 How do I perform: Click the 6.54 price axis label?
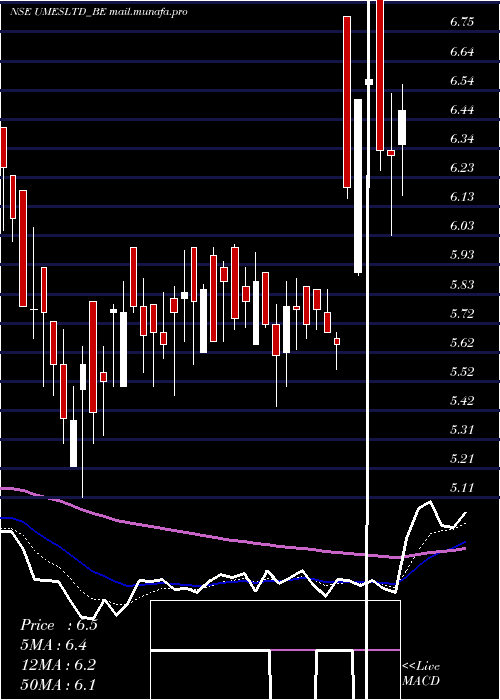[x=462, y=81]
